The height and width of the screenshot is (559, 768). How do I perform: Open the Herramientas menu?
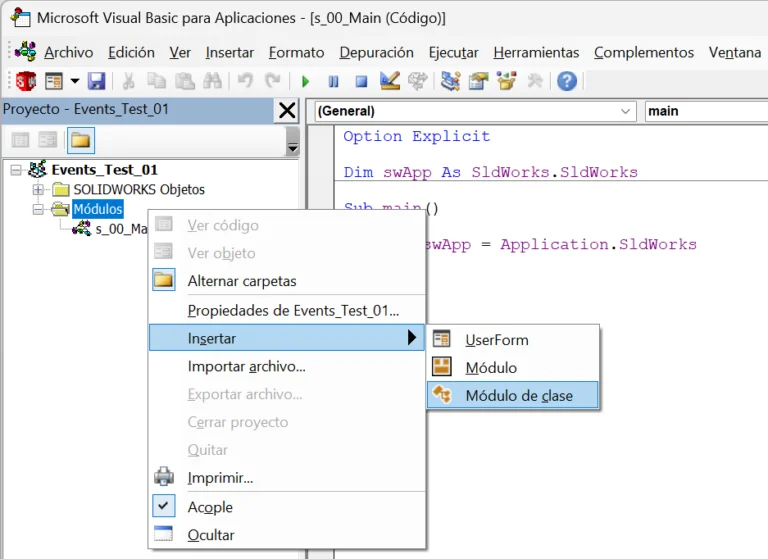pos(536,52)
